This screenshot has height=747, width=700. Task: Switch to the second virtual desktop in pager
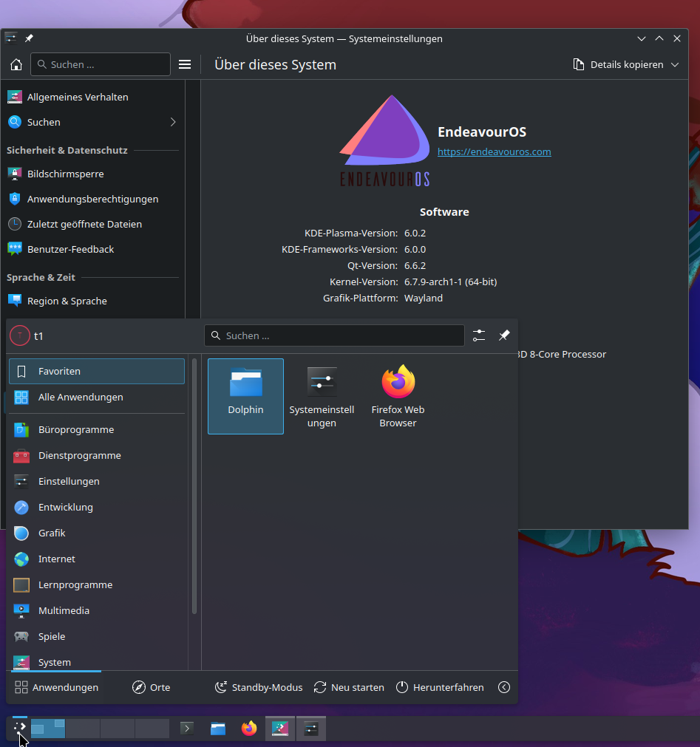coord(83,729)
